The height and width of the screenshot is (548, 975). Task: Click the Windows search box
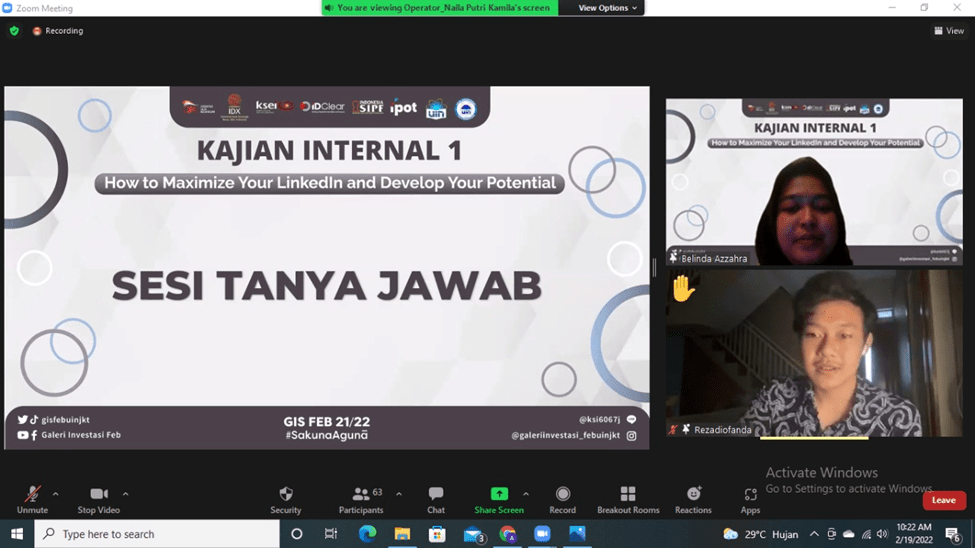click(160, 534)
